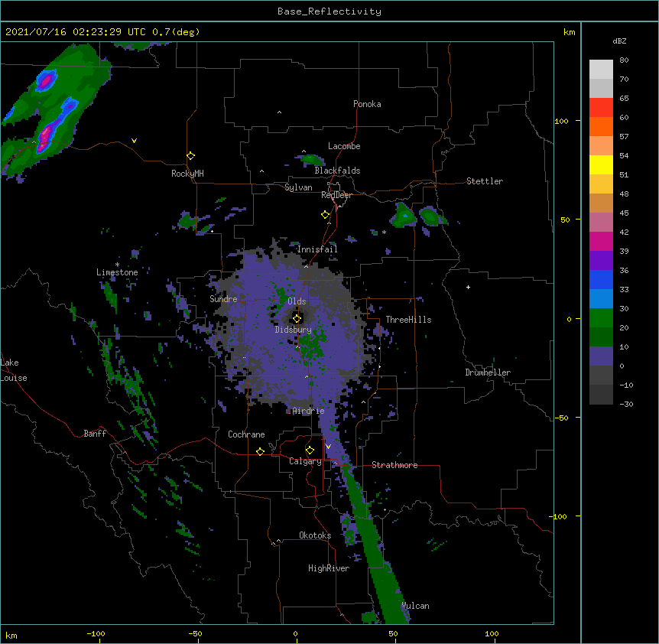Click the Lake Louise label
Viewport: 659px width, 644px height.
14,370
